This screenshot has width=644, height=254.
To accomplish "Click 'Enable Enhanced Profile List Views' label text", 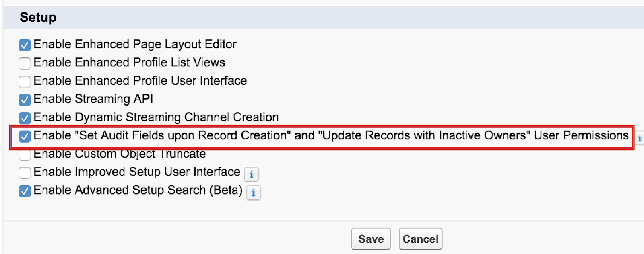I will (x=129, y=62).
